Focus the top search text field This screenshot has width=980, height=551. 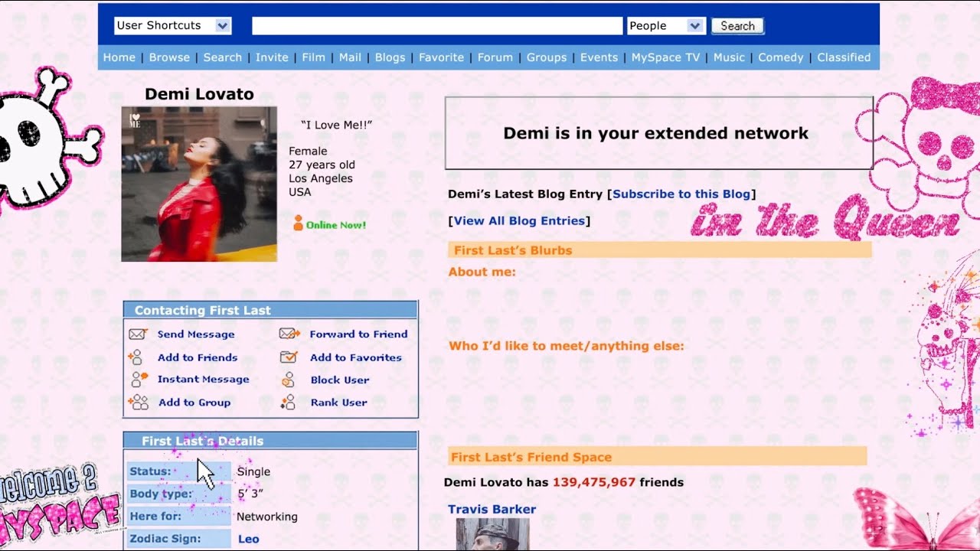click(x=437, y=26)
